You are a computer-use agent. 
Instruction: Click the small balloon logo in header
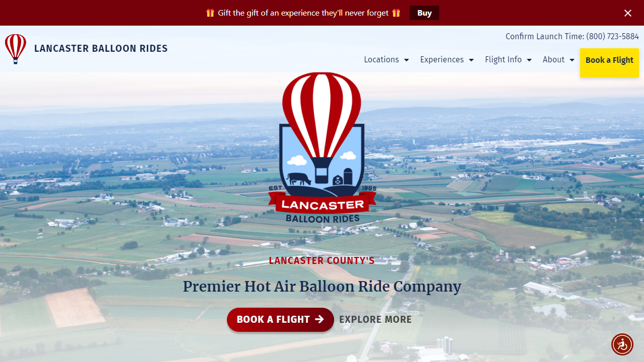click(x=16, y=49)
